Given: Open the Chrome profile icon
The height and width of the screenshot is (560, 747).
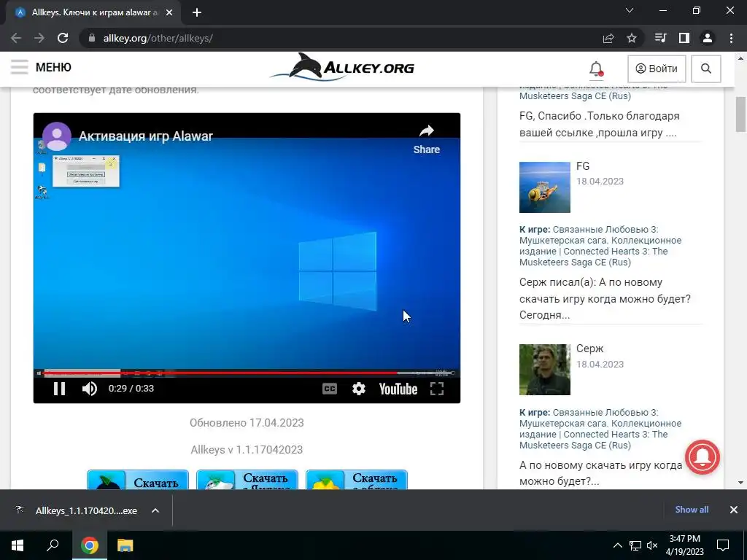Looking at the screenshot, I should (708, 38).
